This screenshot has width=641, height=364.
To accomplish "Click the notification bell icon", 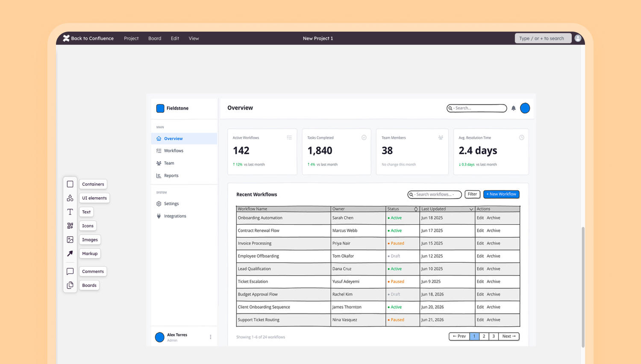I will click(514, 108).
